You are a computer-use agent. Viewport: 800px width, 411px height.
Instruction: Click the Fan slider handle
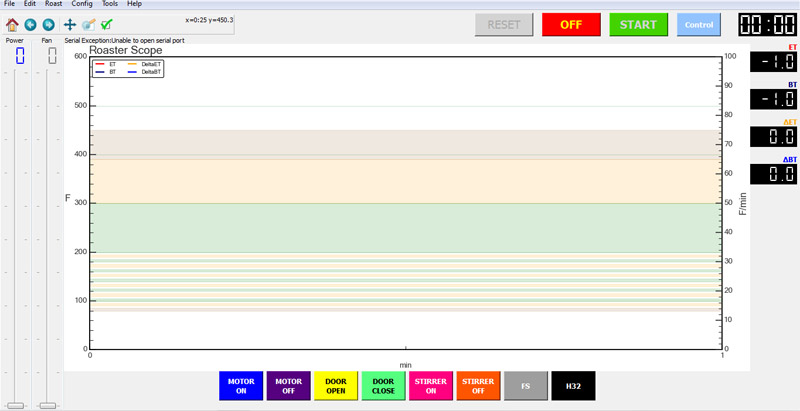48,405
